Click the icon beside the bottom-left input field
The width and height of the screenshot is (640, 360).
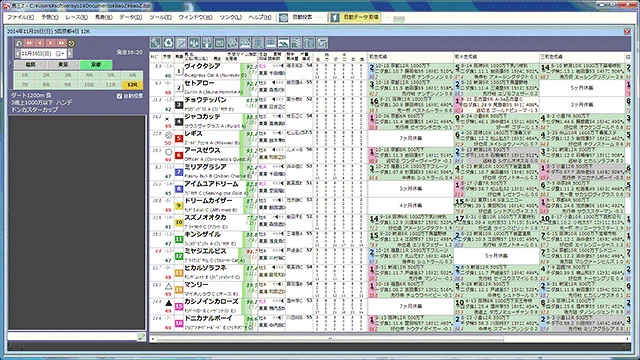(141, 337)
